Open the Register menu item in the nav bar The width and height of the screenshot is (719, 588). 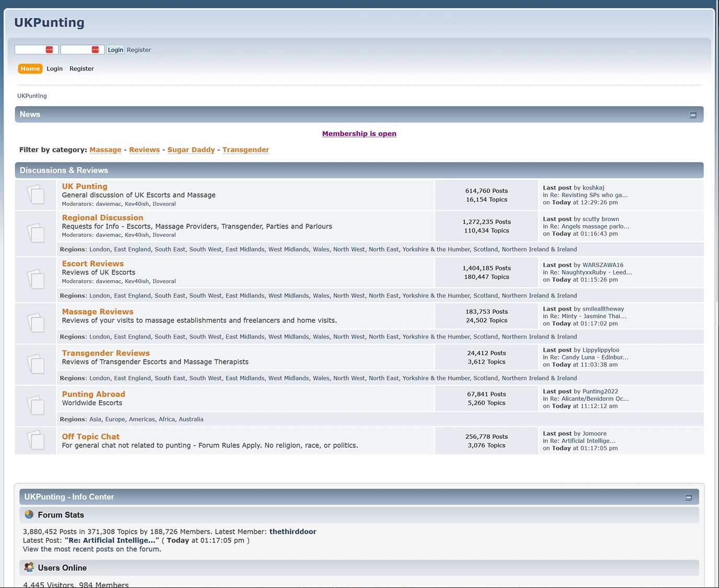click(x=82, y=68)
